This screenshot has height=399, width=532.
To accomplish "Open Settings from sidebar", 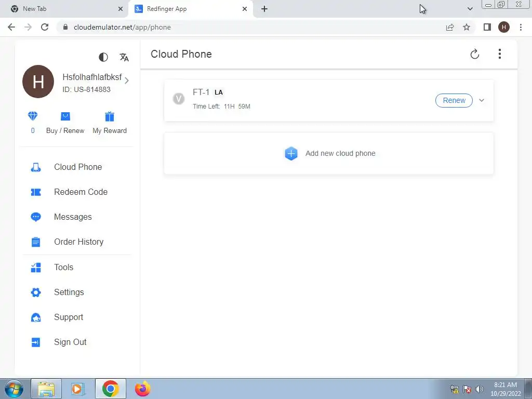I will click(x=69, y=292).
